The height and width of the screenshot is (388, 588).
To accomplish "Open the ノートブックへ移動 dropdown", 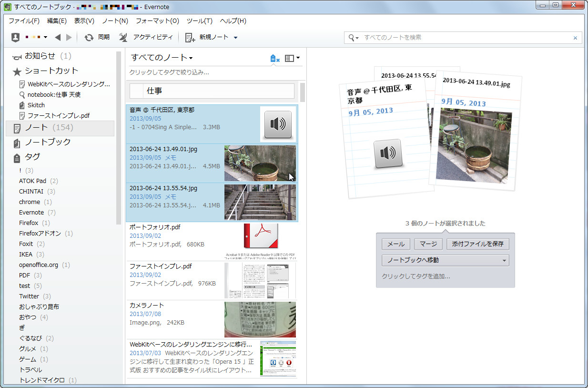I will tap(445, 260).
